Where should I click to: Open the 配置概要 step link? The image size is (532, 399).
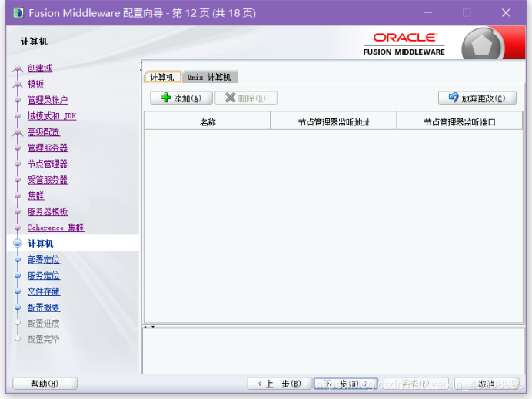[43, 308]
